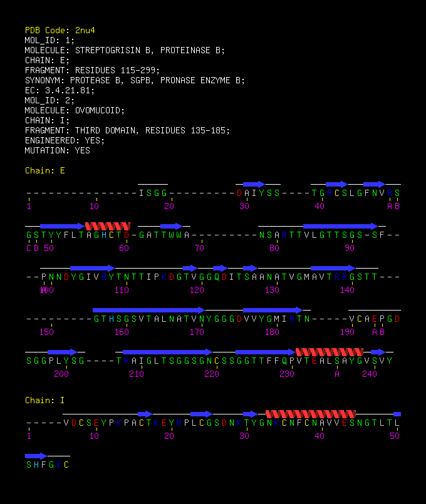This screenshot has width=426, height=504.
Task: Click residue number 220 label
Action: tap(212, 374)
